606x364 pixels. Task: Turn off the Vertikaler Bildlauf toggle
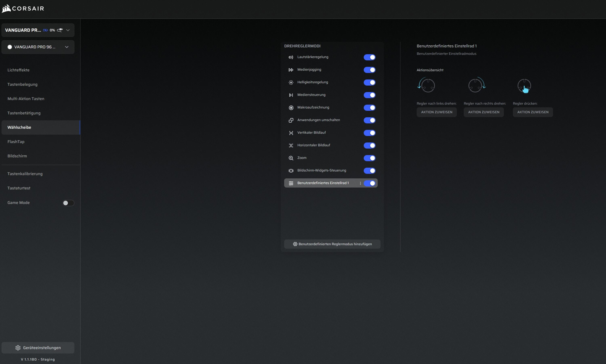click(369, 133)
